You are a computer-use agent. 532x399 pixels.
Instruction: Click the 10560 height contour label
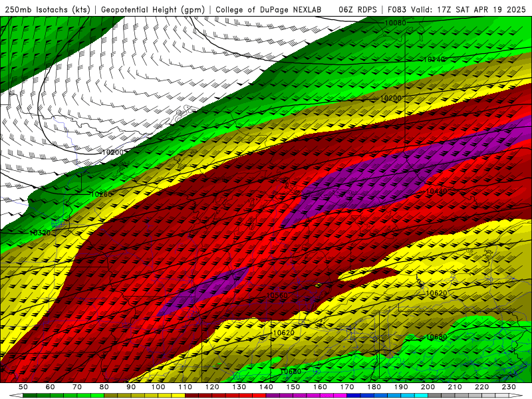point(277,295)
